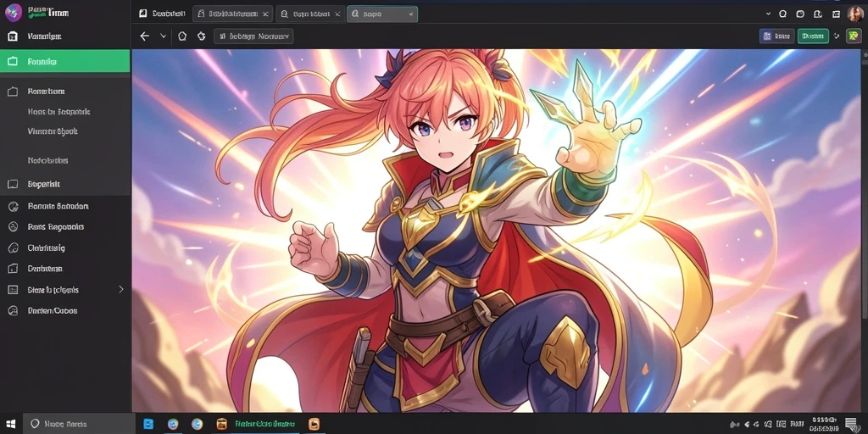Open the notification center icon in taskbar
Image resolution: width=868 pixels, height=434 pixels.
coord(851,424)
